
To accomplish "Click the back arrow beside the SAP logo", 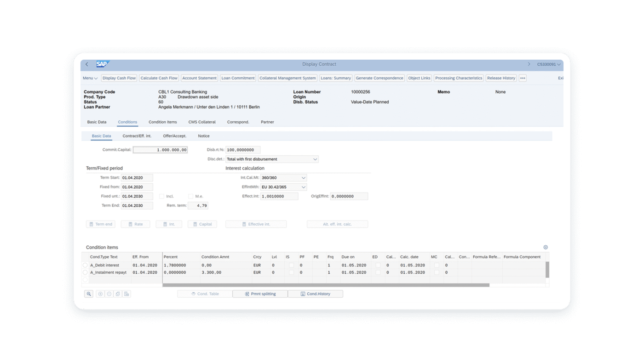I will coord(86,64).
